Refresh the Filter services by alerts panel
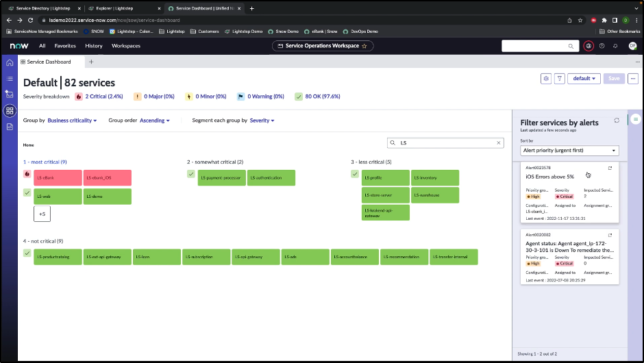This screenshot has height=363, width=644. pyautogui.click(x=617, y=121)
